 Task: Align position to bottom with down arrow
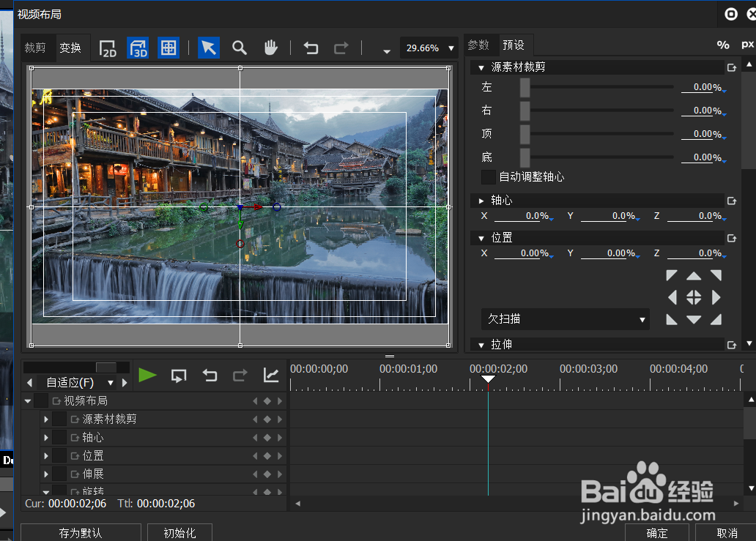coord(693,319)
